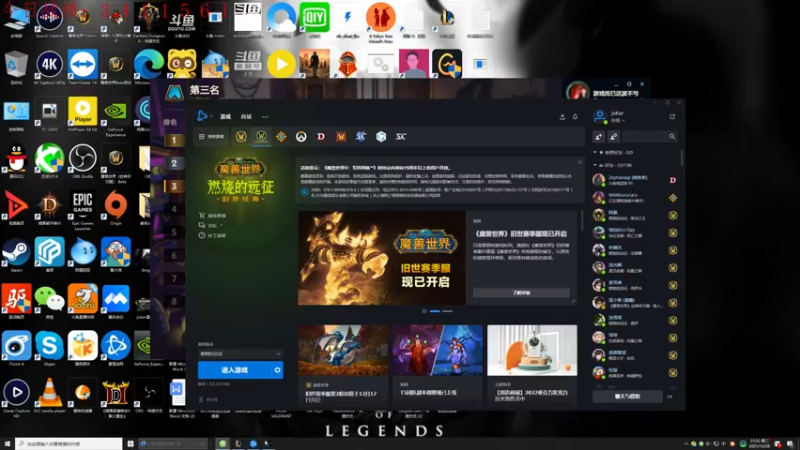
Task: Open the Overwatch game icon
Action: pos(301,136)
